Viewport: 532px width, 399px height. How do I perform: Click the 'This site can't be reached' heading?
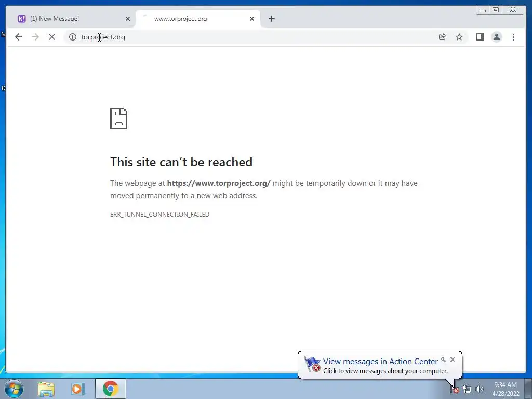pos(181,162)
